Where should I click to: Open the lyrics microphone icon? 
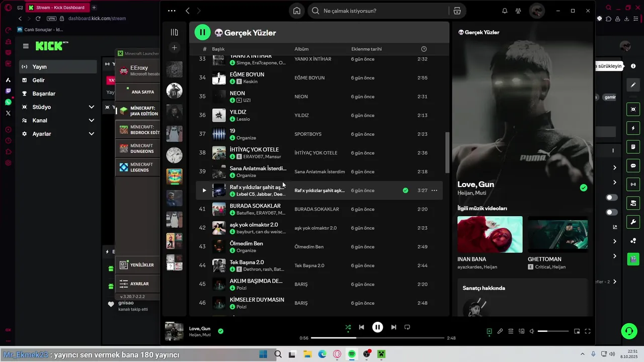pos(500,331)
